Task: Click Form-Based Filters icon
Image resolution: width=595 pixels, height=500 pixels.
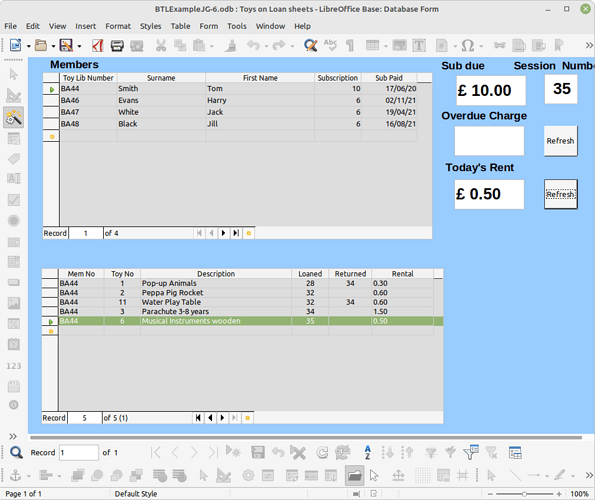Action: tap(471, 452)
